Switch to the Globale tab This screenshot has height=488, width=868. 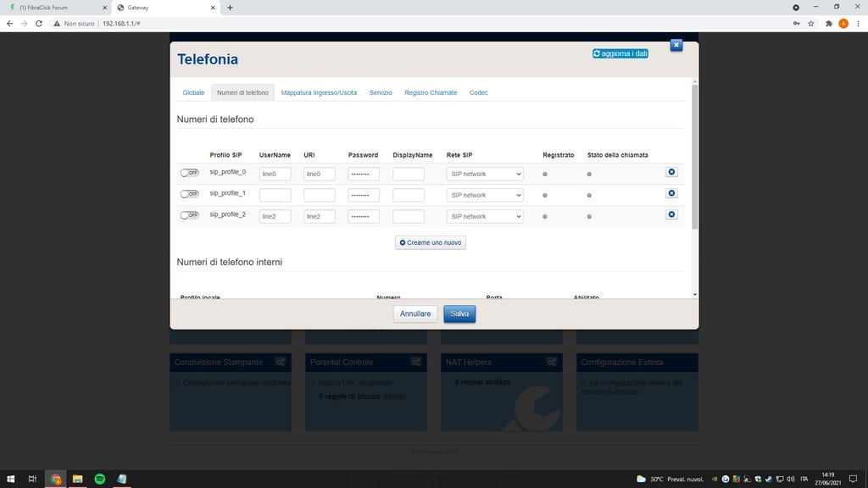pos(193,92)
